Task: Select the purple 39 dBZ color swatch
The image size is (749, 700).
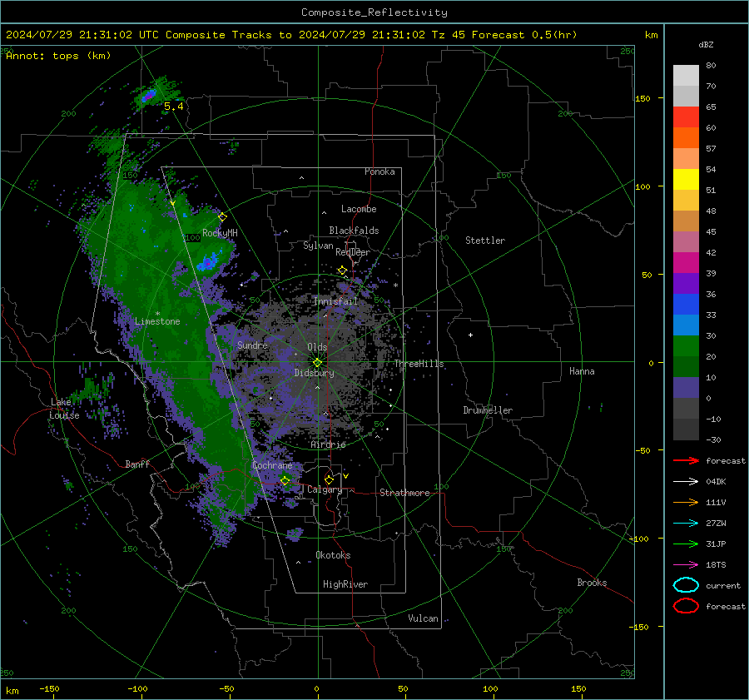Action: point(686,283)
